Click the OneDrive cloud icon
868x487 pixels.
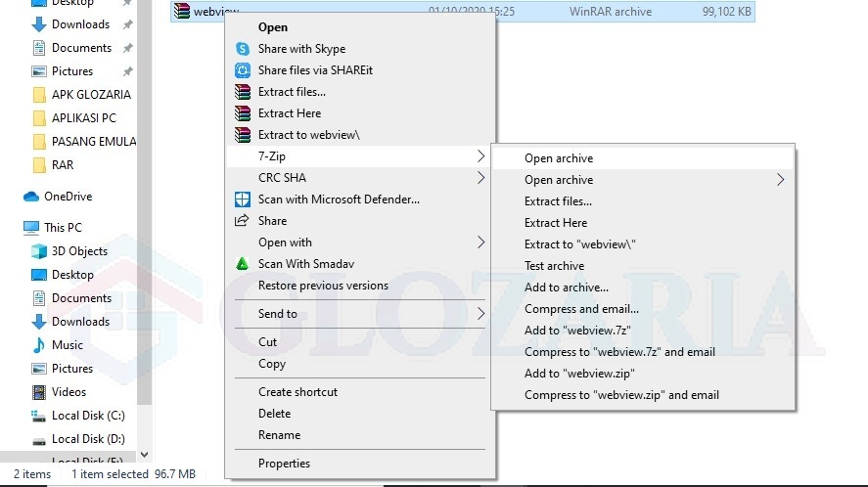tap(31, 197)
